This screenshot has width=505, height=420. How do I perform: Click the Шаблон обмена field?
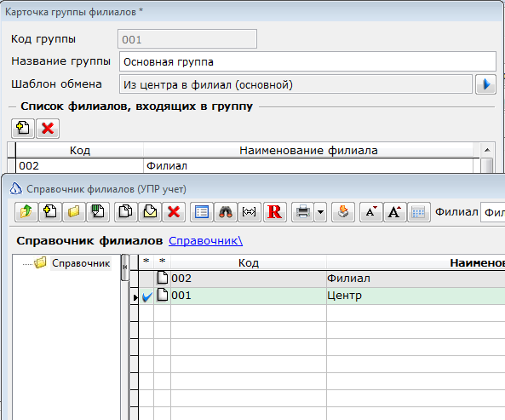tap(296, 84)
